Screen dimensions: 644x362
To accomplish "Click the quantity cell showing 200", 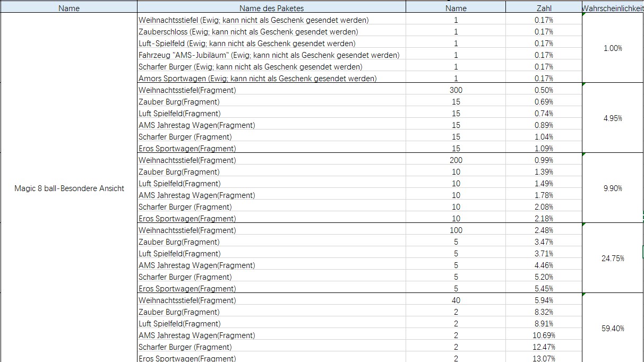I will [456, 160].
